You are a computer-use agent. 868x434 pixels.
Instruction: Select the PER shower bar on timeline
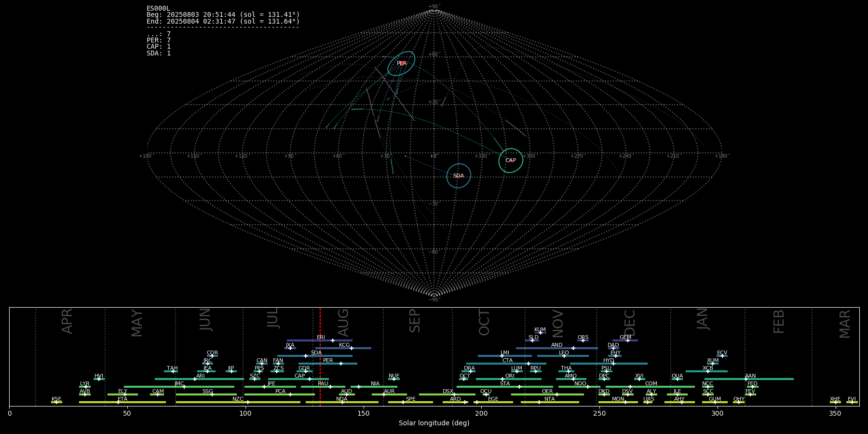[328, 364]
